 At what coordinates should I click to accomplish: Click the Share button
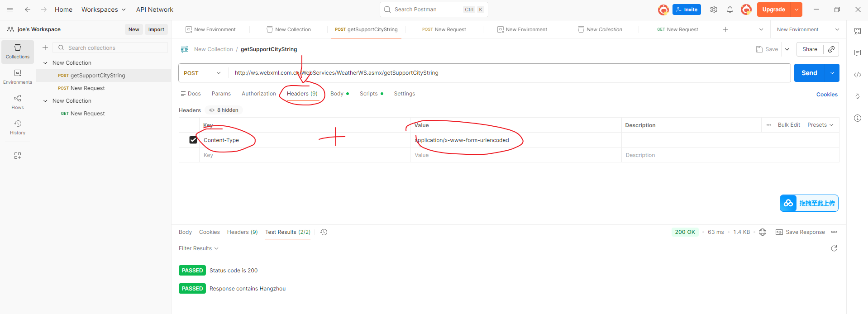pyautogui.click(x=810, y=49)
